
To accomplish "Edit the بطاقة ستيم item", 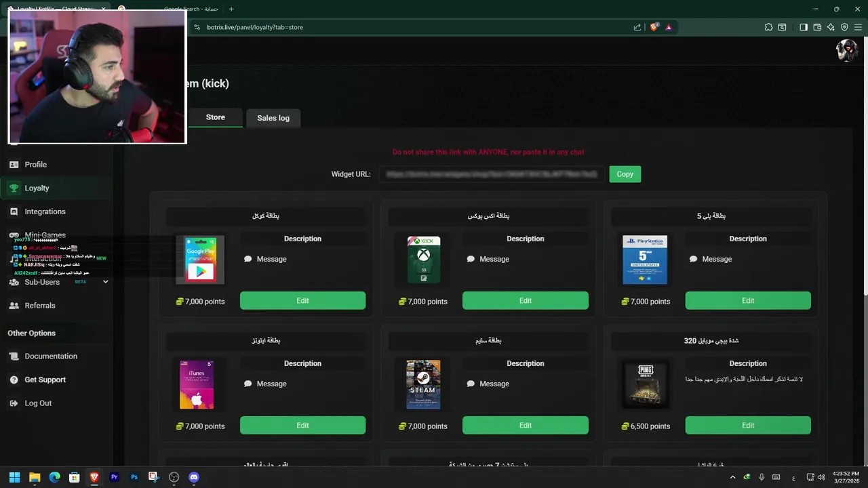I will [x=525, y=426].
